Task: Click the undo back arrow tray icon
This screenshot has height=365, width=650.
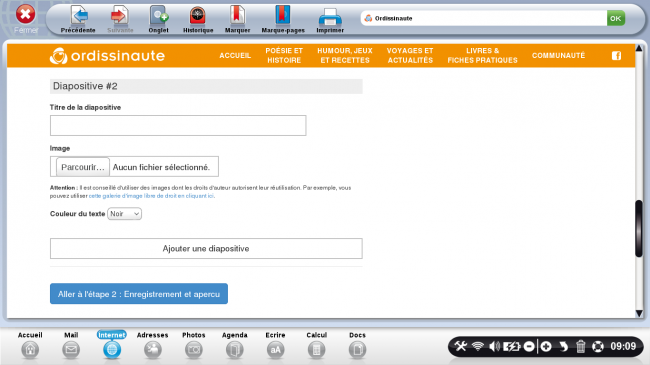Action: 563,346
